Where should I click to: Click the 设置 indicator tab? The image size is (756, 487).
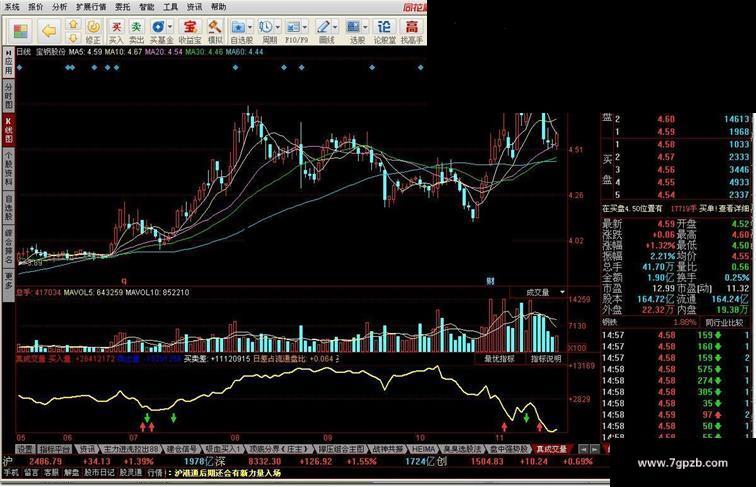(x=25, y=449)
